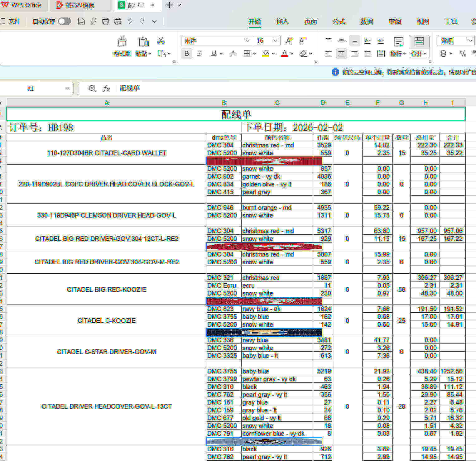Toggle Bold formatting button
The height and width of the screenshot is (461, 476).
(186, 54)
